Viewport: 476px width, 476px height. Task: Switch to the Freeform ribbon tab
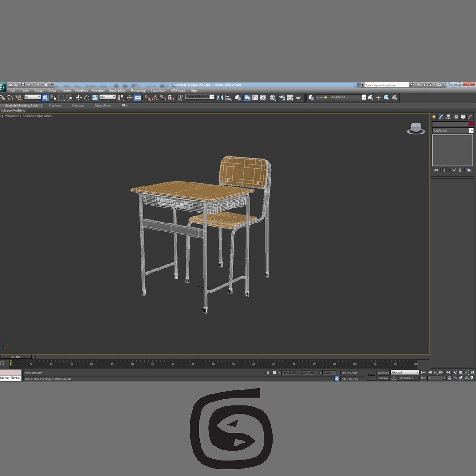coord(55,106)
